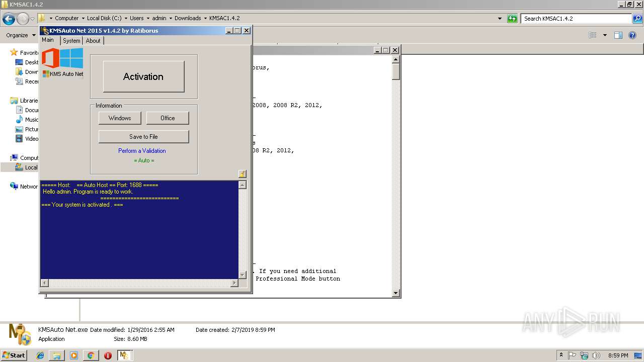Select Downloads in navigation pane
Screen dimensions: 644x362
27,72
